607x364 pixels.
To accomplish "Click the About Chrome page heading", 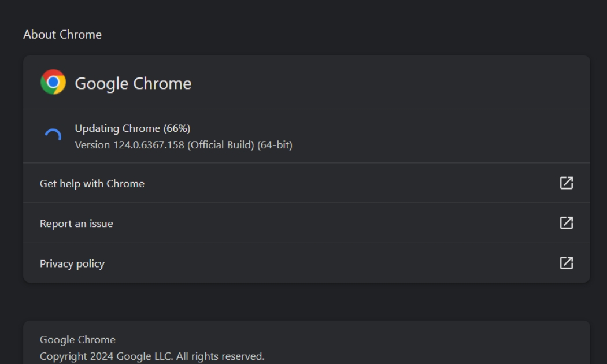I will (x=62, y=34).
